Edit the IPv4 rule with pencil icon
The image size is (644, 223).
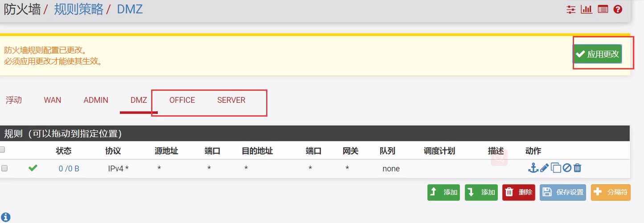[544, 168]
